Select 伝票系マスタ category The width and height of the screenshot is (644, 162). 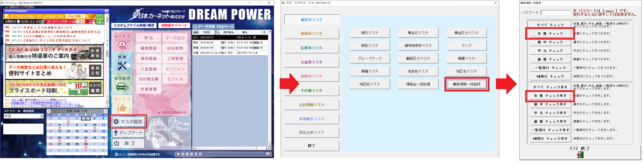pos(312,48)
